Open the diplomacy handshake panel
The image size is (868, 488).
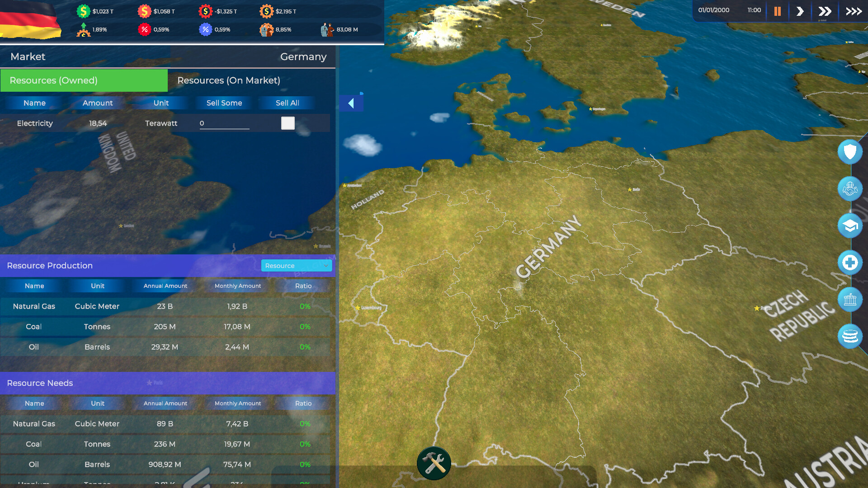point(850,189)
